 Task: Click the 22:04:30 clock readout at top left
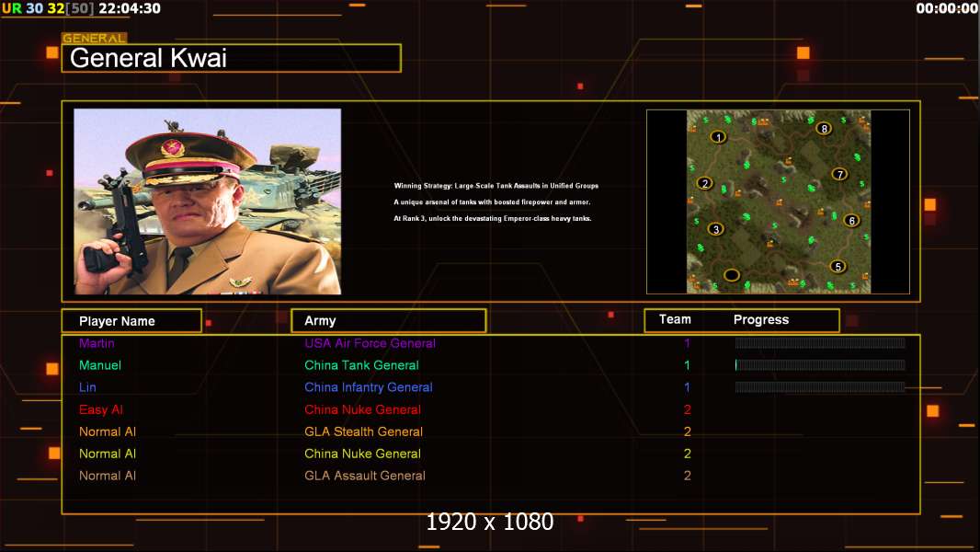click(x=130, y=8)
